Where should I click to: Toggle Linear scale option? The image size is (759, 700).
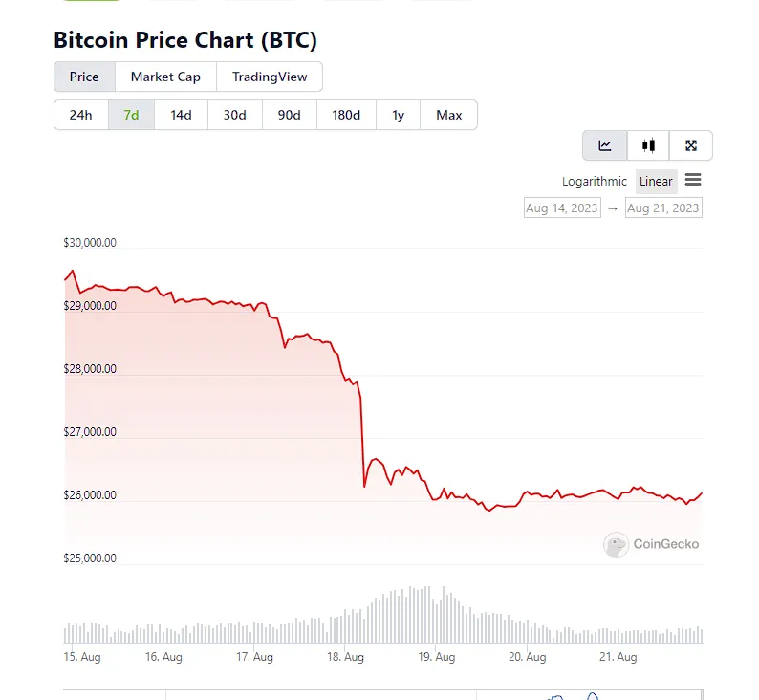pyautogui.click(x=656, y=182)
